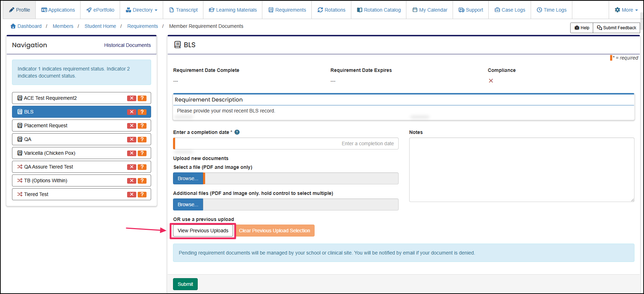Screen dimensions: 644x294
Task: Click red X status icon for BLS
Action: point(132,112)
